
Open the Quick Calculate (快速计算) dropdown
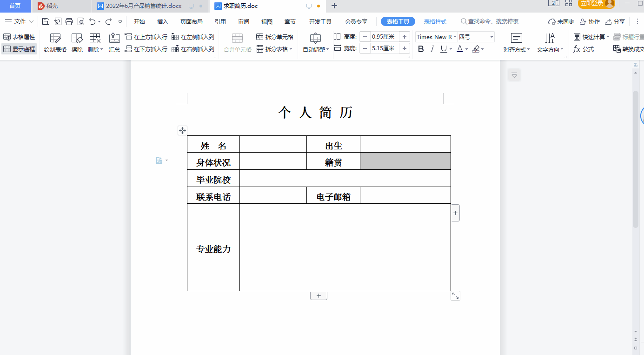591,37
